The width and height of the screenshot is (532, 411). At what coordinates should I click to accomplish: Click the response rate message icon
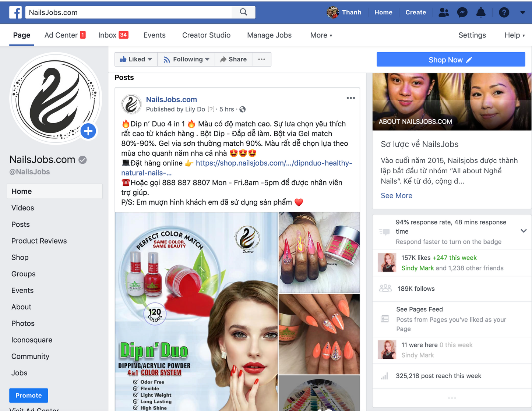(384, 232)
